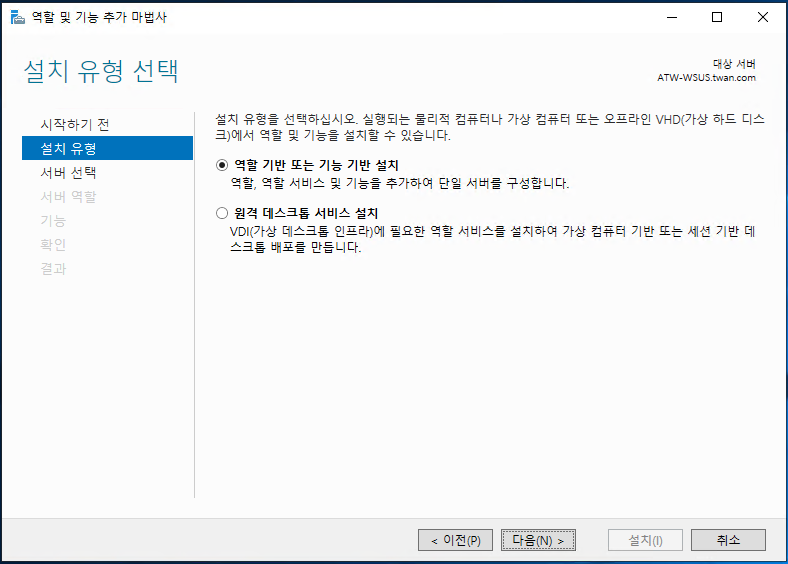The width and height of the screenshot is (788, 564).
Task: Cancel the wizard with 취소 button
Action: (728, 540)
